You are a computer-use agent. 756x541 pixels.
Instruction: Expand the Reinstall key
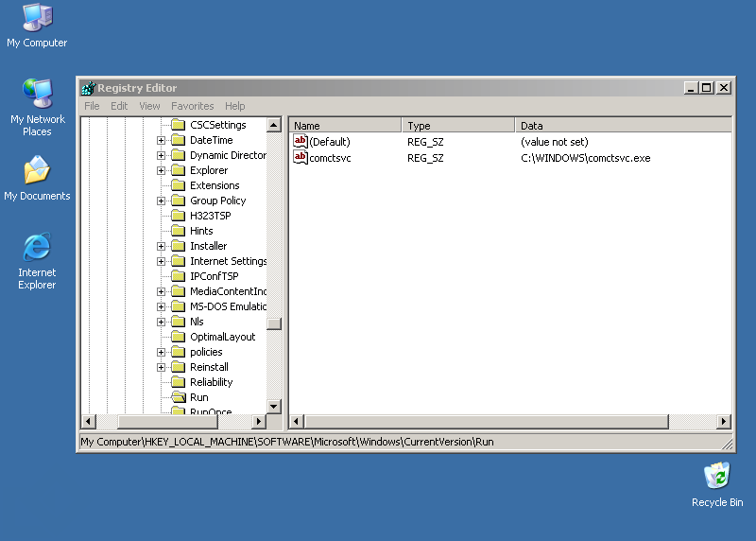click(x=161, y=367)
